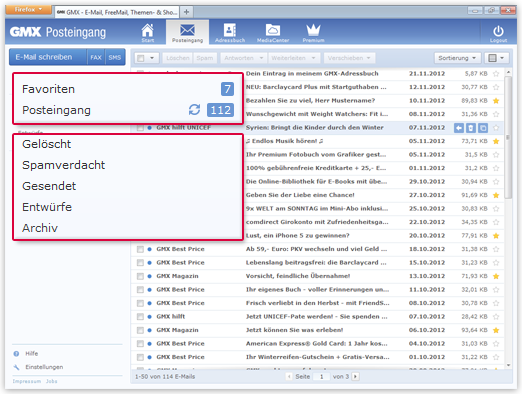
Task: Toggle star on 'Vorsicht, feindliche Übernahme' mail
Action: click(x=496, y=276)
